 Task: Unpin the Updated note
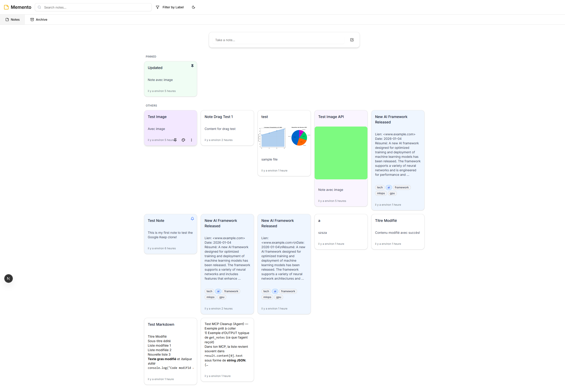click(x=192, y=66)
